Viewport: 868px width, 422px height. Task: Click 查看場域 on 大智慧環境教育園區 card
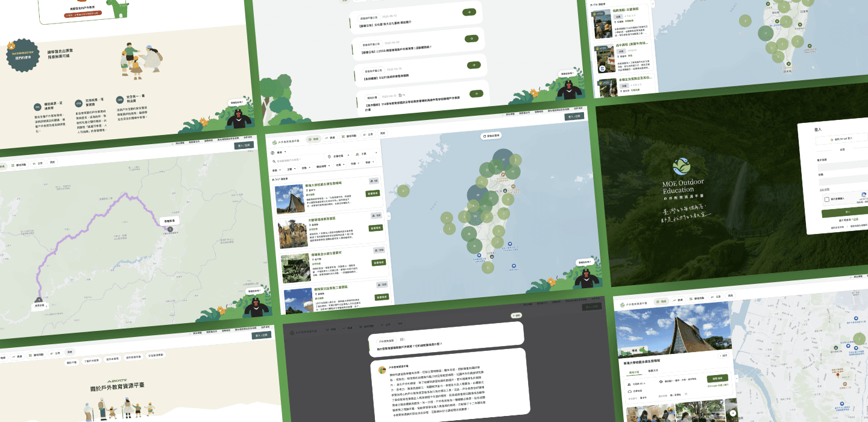376,228
